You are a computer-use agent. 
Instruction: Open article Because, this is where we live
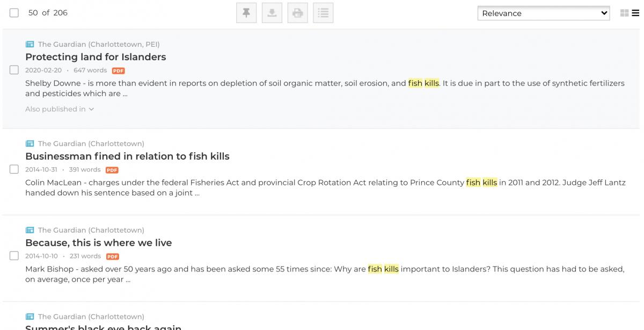(x=99, y=243)
